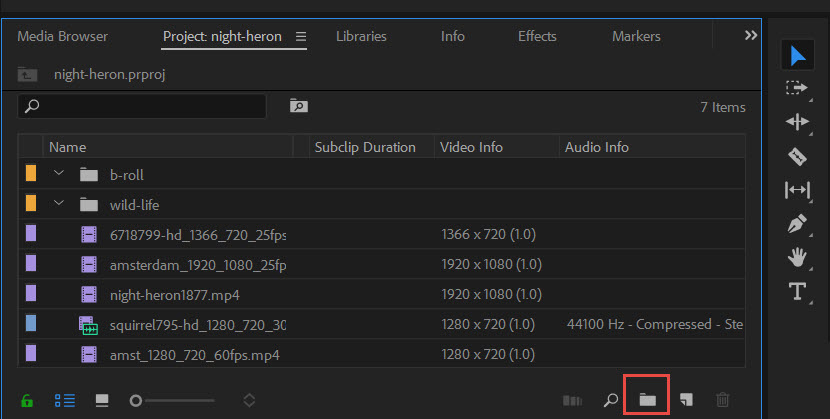This screenshot has height=419, width=830.
Task: Switch to Libraries tab
Action: 362,37
